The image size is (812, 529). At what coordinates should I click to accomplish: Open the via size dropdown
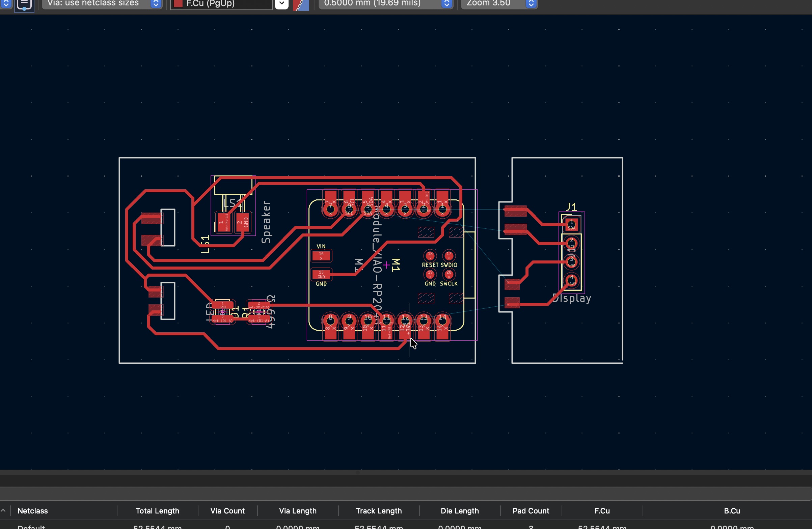click(156, 3)
